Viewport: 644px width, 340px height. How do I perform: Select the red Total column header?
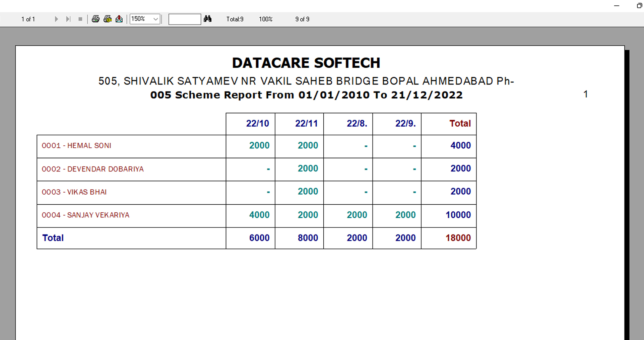point(460,124)
